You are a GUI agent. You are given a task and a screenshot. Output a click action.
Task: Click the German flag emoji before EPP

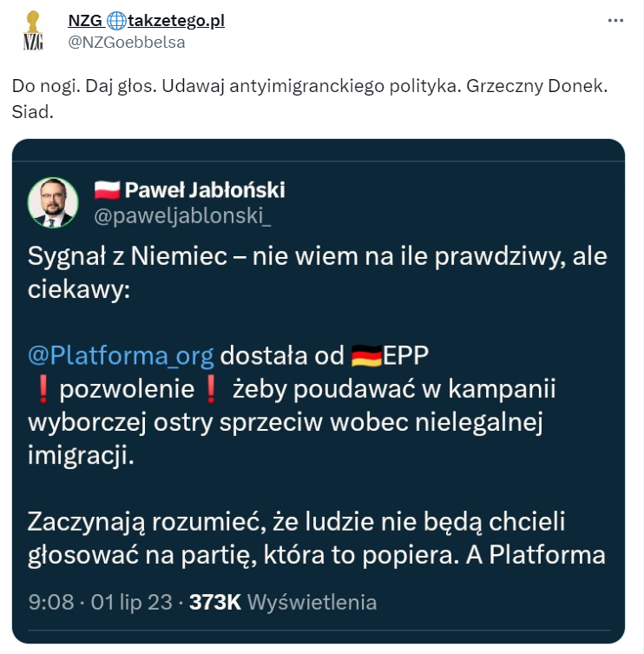[367, 356]
